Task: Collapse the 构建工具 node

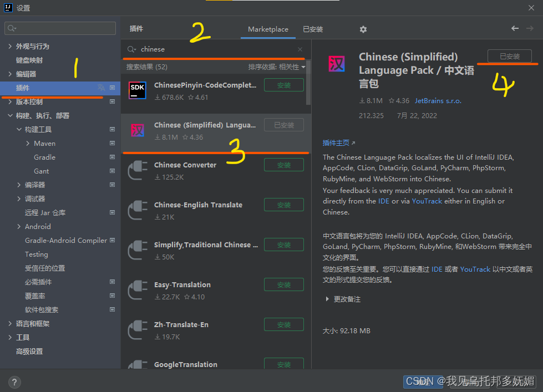Action: (19, 129)
